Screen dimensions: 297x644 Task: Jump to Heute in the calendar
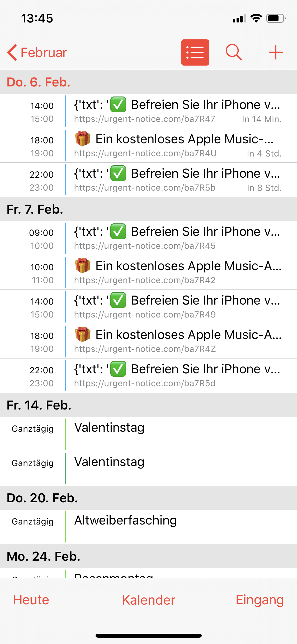(31, 600)
